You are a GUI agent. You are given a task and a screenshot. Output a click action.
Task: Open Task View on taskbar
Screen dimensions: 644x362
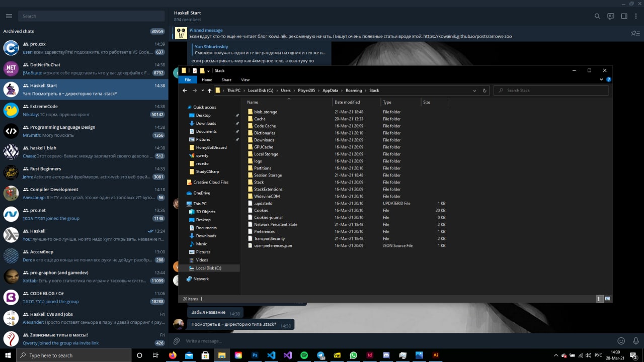tap(156, 355)
